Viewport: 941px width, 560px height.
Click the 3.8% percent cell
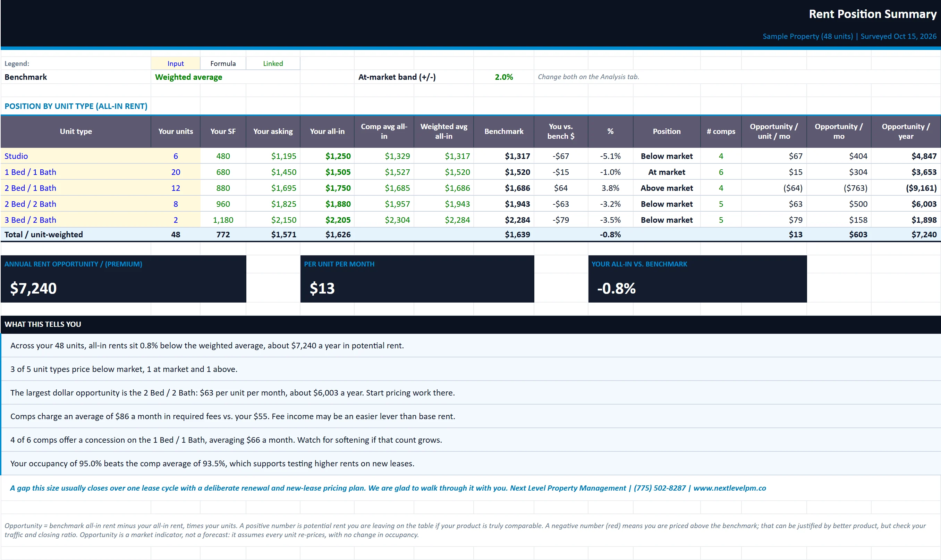(610, 188)
